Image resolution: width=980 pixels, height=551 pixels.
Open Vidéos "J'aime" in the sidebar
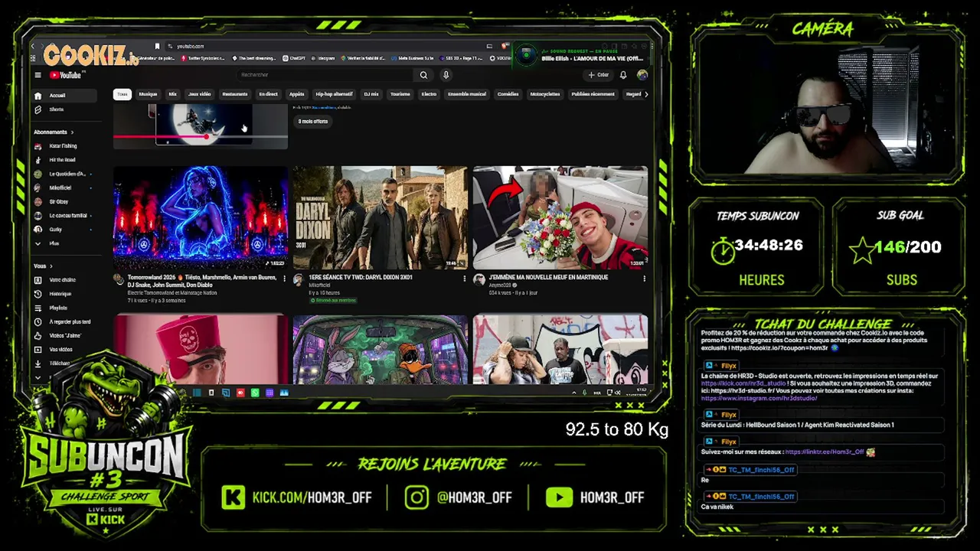[x=66, y=335]
